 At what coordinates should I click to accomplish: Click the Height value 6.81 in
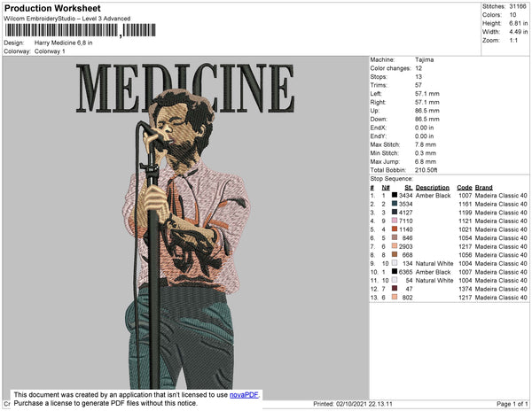(x=518, y=23)
